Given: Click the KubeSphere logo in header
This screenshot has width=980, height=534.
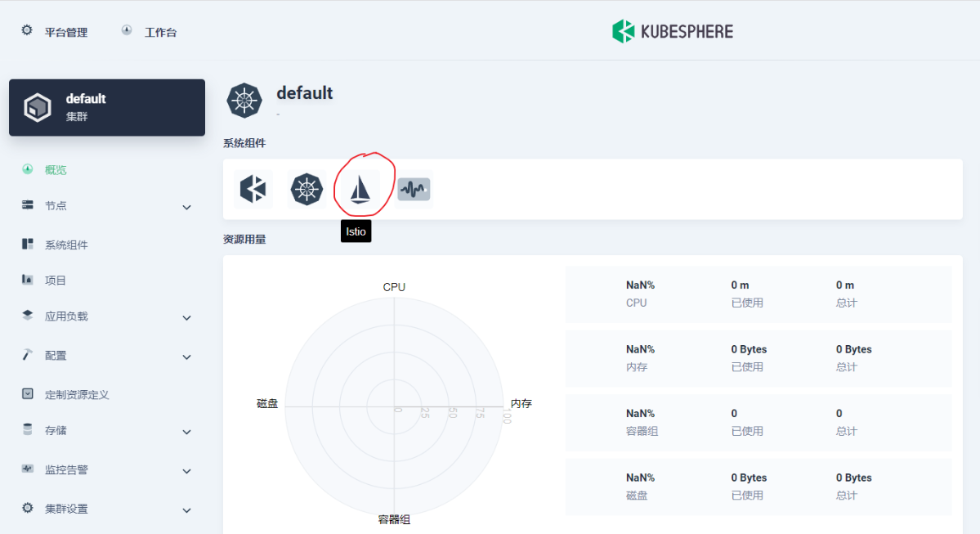Looking at the screenshot, I should 673,32.
